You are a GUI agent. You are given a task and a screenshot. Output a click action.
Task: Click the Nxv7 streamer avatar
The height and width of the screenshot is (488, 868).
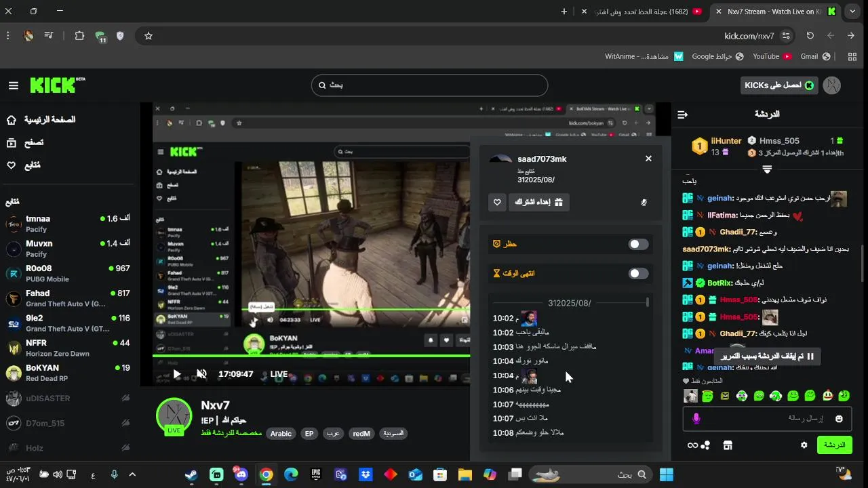tap(174, 416)
